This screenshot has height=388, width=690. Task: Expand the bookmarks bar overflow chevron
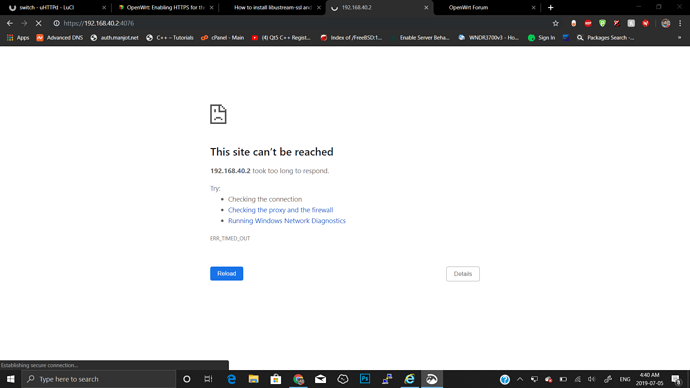[x=679, y=38]
